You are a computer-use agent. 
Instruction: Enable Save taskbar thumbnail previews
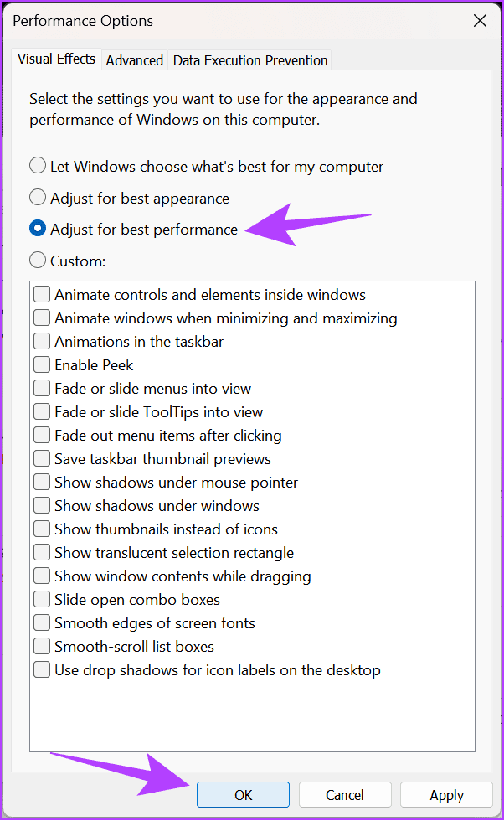click(x=42, y=459)
